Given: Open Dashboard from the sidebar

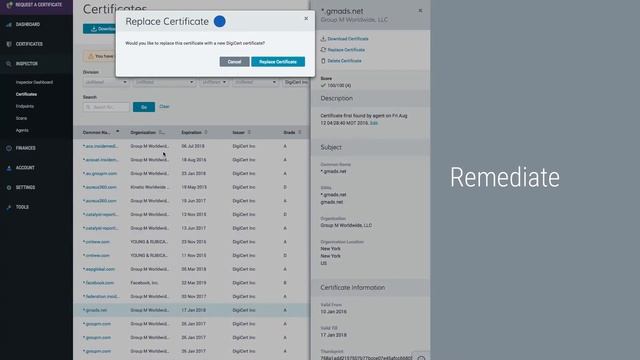Looking at the screenshot, I should [x=28, y=24].
